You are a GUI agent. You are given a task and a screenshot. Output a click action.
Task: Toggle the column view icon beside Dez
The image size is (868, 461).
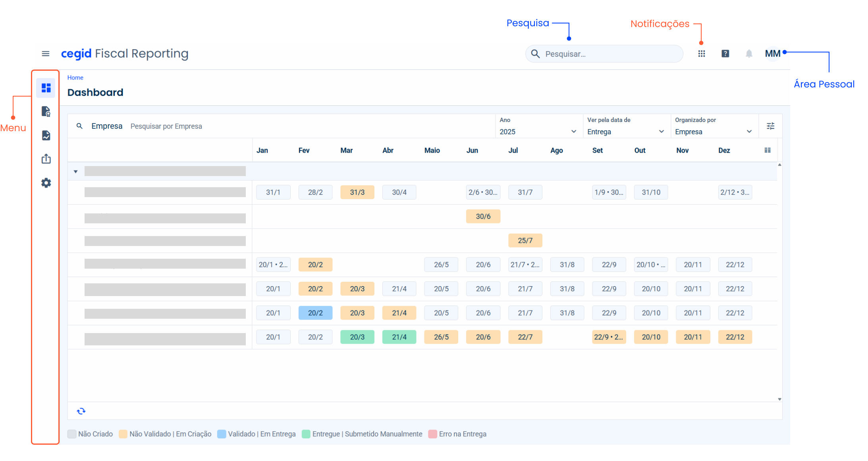point(768,150)
